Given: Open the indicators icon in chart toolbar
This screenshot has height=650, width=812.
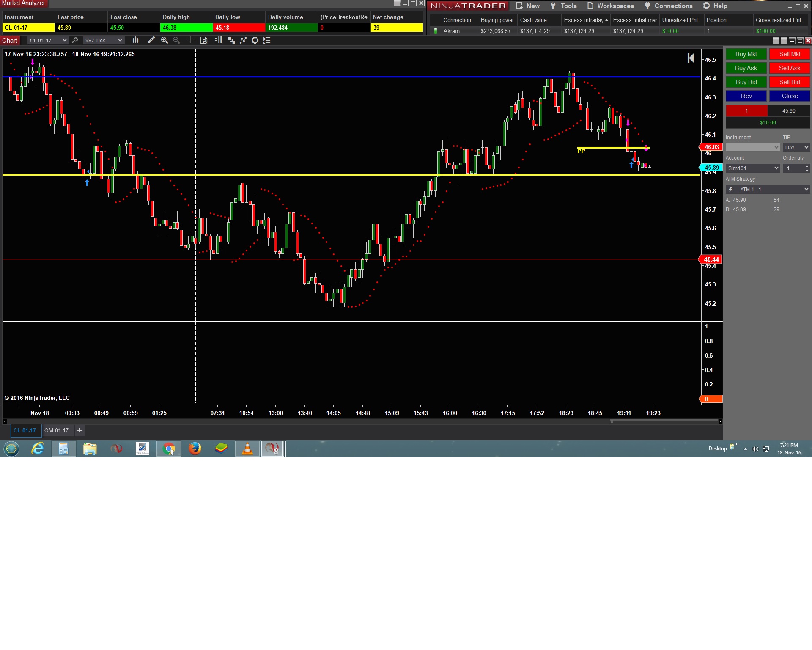Looking at the screenshot, I should [x=243, y=40].
